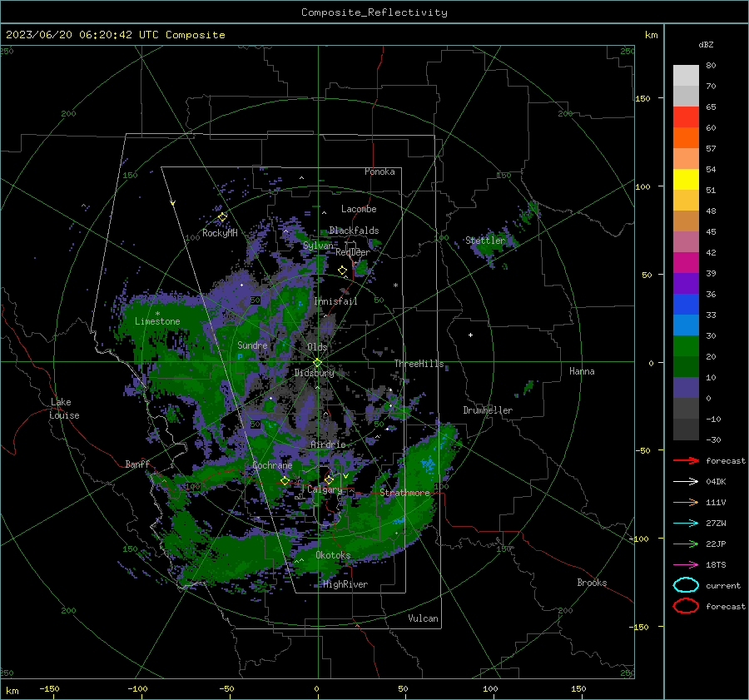Select the red forecast ellipse icon

(686, 606)
